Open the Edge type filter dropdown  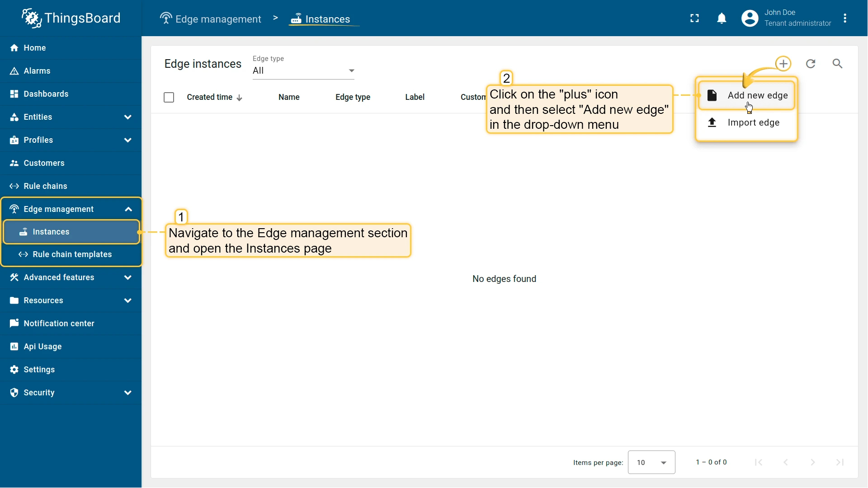pyautogui.click(x=303, y=70)
